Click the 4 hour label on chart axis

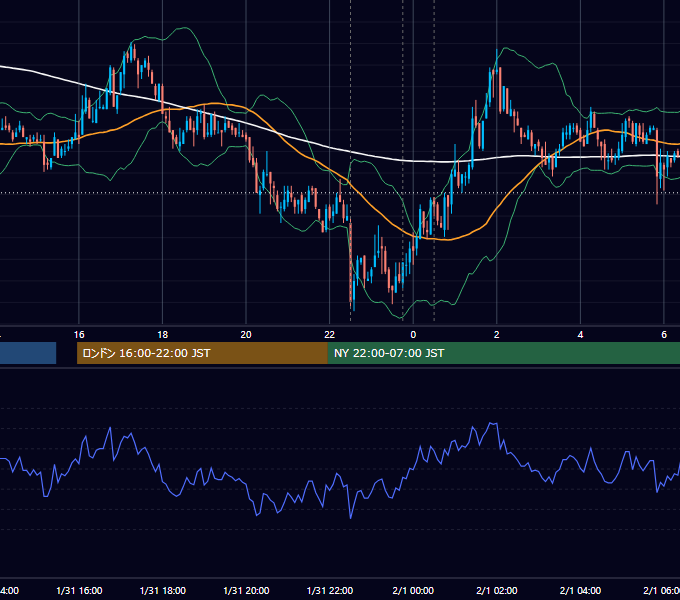[580, 335]
